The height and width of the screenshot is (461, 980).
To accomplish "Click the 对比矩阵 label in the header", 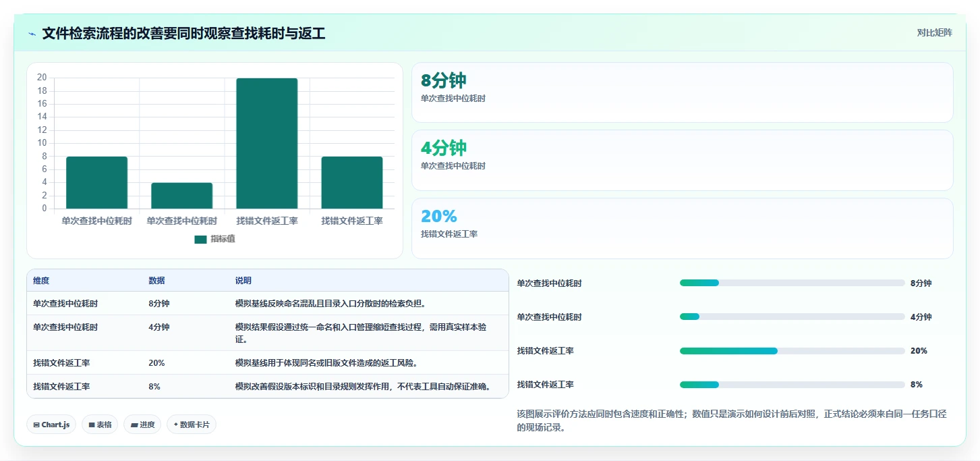I will (x=934, y=32).
